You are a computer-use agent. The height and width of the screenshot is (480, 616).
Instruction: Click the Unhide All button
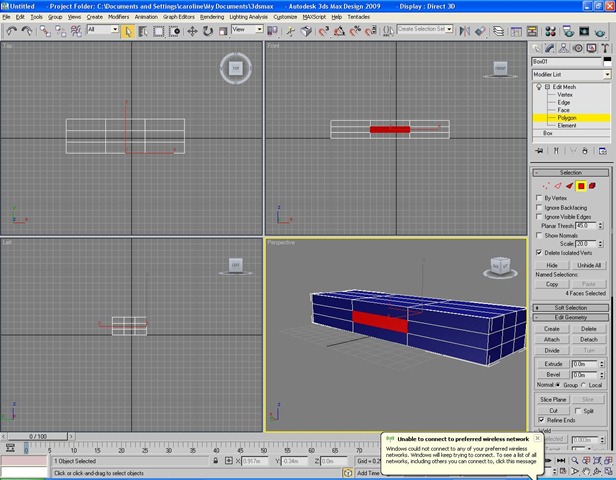coord(589,265)
